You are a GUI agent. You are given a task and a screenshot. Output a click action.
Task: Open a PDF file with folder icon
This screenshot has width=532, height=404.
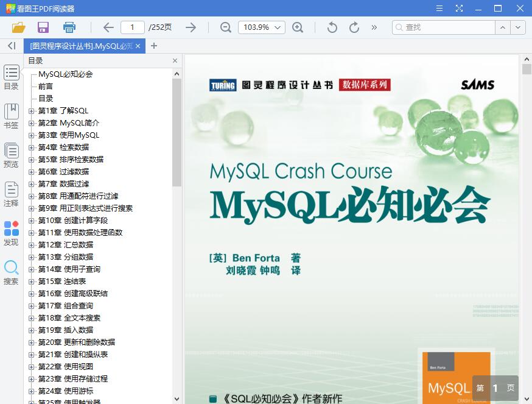18,27
